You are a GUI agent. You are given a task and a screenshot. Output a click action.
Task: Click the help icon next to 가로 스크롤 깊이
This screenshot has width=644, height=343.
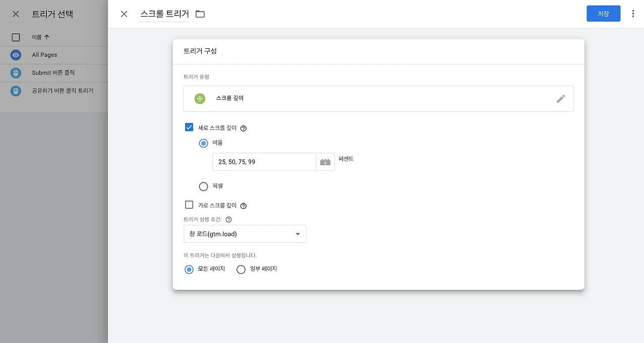point(244,206)
